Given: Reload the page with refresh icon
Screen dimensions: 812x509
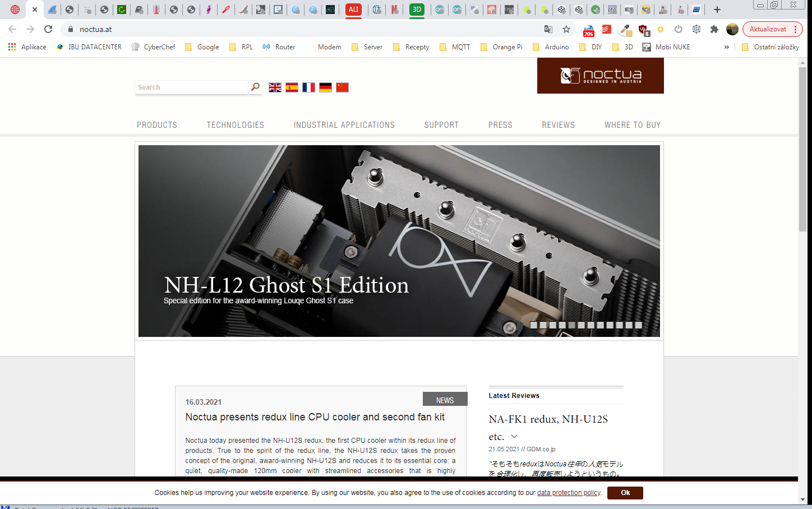Looking at the screenshot, I should tap(48, 29).
